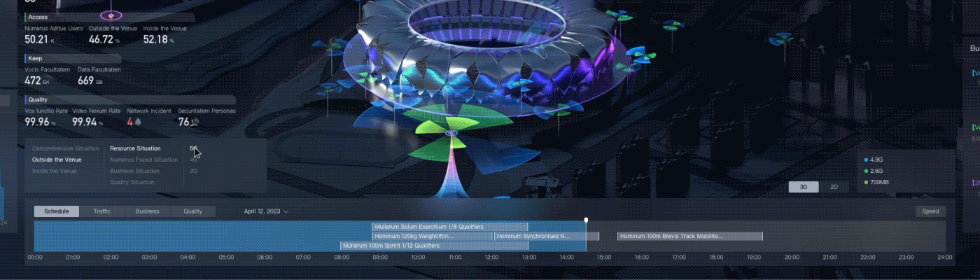Click the Securitatem Personas icon

click(x=195, y=122)
